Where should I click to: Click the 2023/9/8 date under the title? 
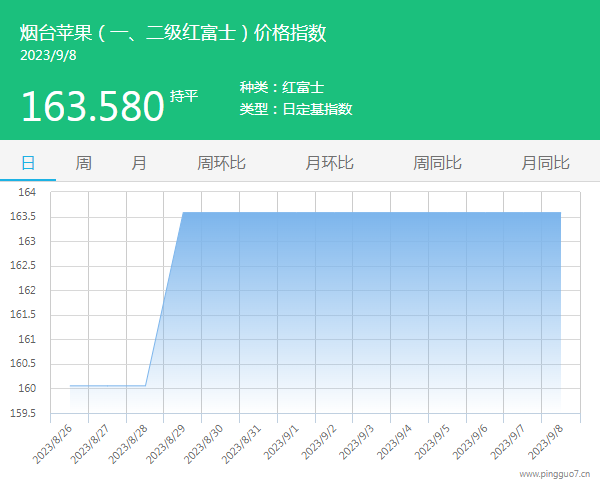(48, 55)
